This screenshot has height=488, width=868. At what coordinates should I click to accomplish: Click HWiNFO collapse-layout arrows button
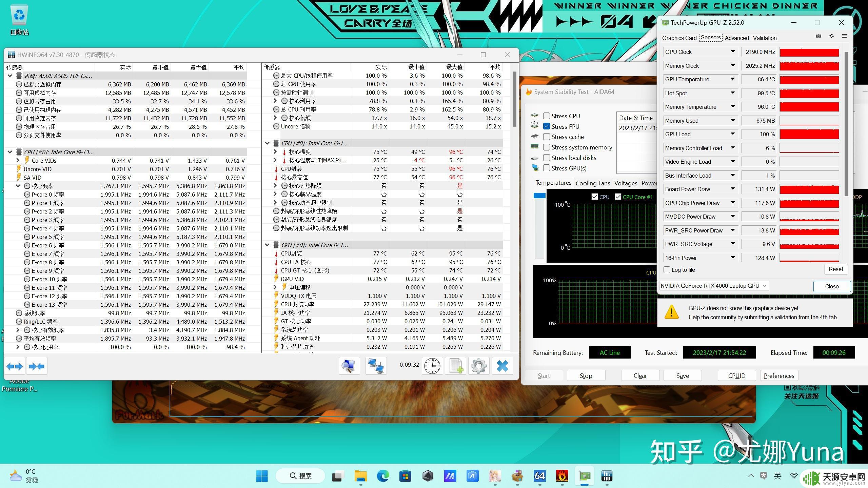coord(37,366)
